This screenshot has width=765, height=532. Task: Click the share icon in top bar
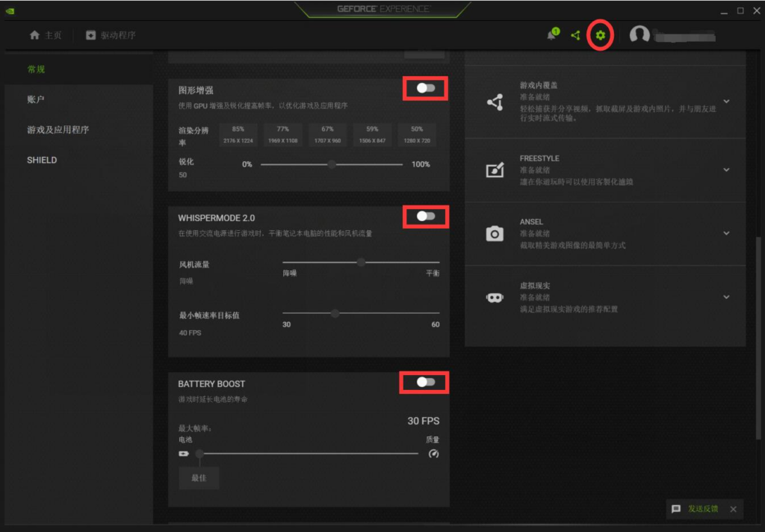pyautogui.click(x=576, y=35)
